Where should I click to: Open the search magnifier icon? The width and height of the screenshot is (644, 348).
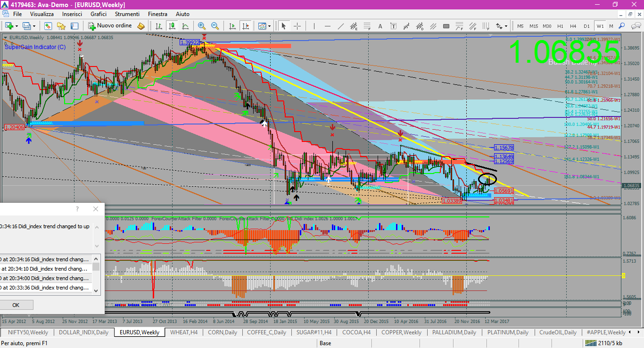[621, 26]
